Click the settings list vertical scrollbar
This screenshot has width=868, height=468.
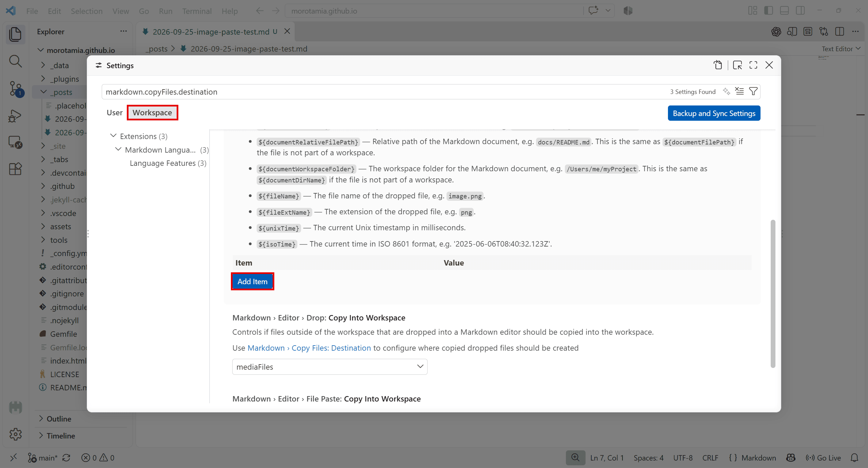[773, 293]
